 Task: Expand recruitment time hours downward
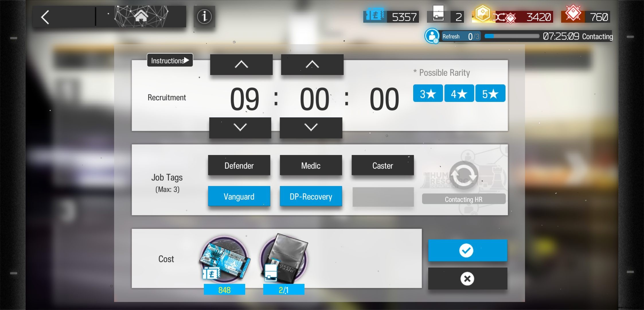(x=240, y=127)
